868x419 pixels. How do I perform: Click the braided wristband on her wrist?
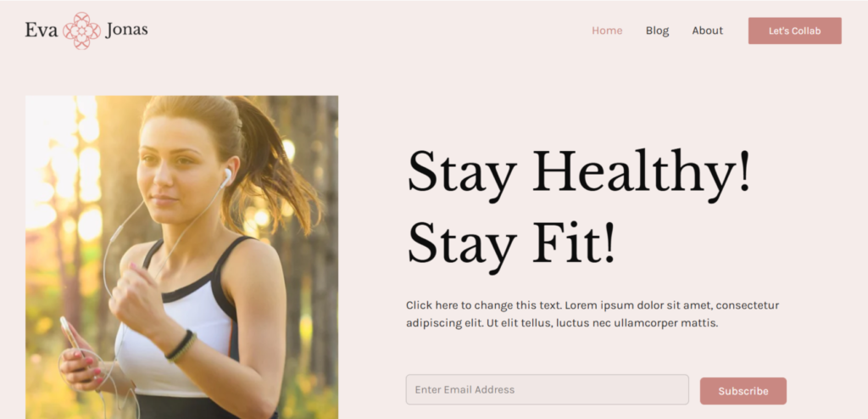click(181, 346)
